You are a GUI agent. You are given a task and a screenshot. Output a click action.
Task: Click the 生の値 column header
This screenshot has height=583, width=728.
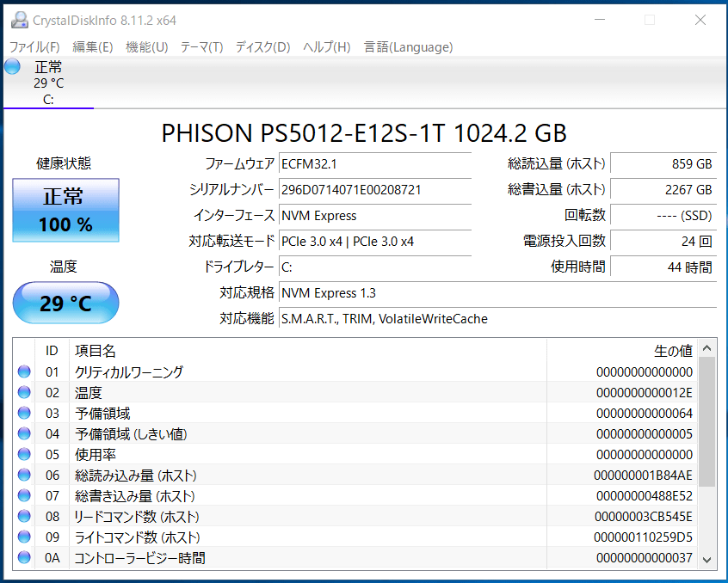(622, 351)
